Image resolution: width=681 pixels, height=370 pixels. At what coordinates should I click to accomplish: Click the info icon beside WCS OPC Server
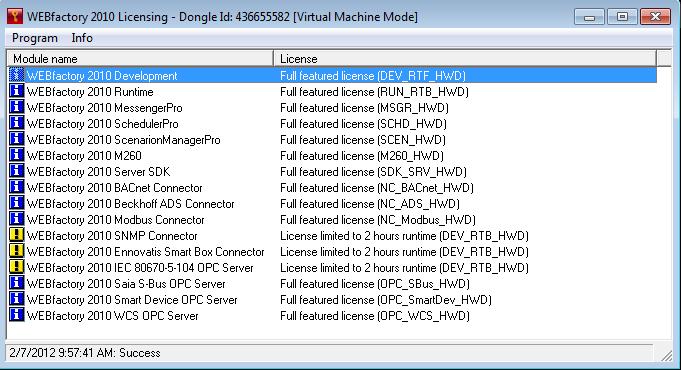(x=17, y=315)
